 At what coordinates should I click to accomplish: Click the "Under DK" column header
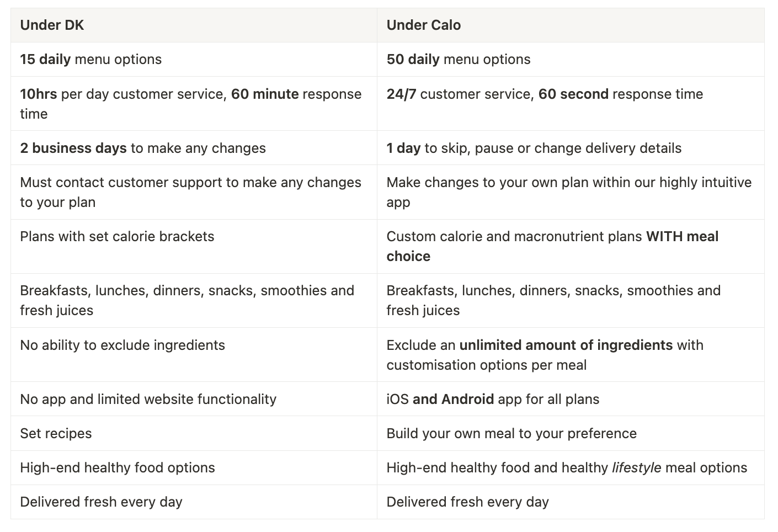pyautogui.click(x=52, y=25)
